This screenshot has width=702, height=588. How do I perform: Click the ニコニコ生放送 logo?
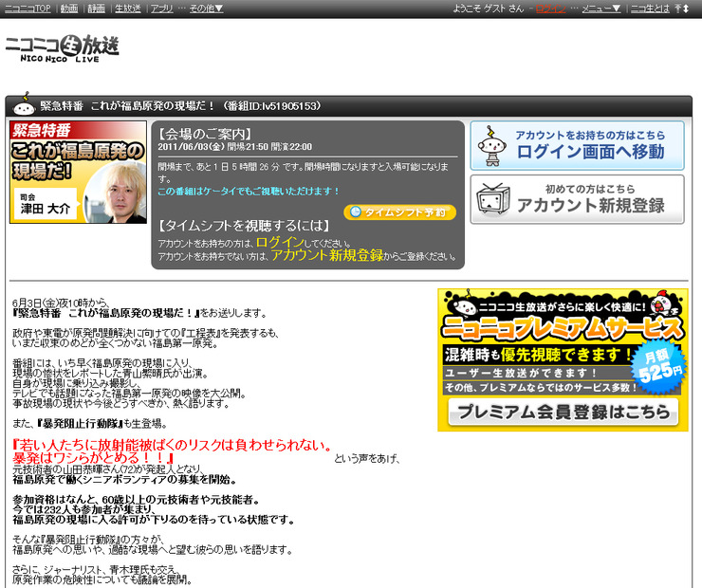point(63,48)
